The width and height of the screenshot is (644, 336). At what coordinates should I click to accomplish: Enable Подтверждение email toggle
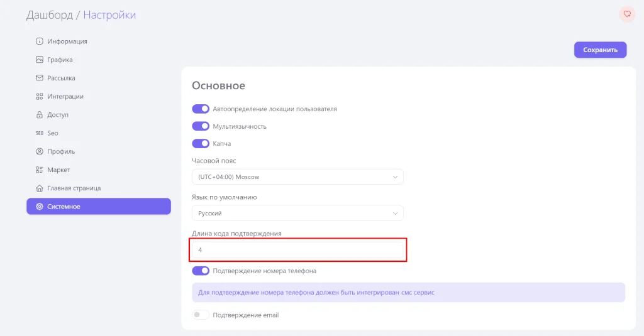201,315
